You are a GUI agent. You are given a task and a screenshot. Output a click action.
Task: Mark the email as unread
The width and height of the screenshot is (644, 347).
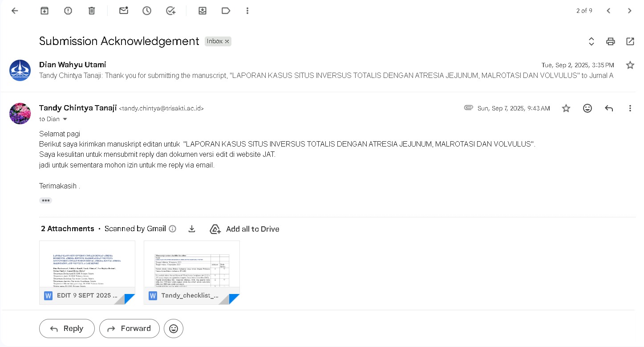coord(124,11)
